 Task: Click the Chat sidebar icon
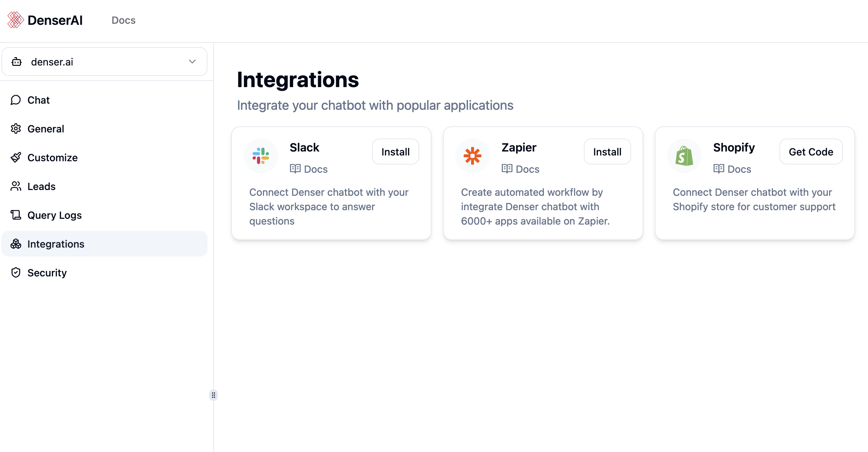coord(16,100)
